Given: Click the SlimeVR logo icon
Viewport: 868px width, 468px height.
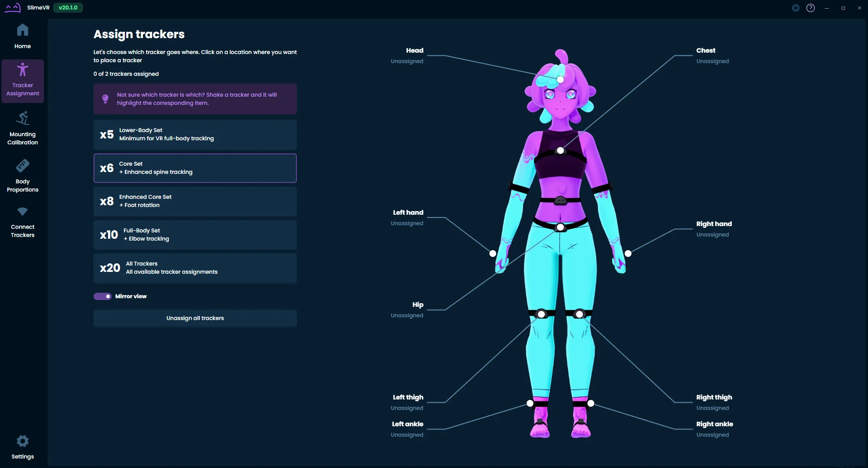Looking at the screenshot, I should (x=13, y=8).
